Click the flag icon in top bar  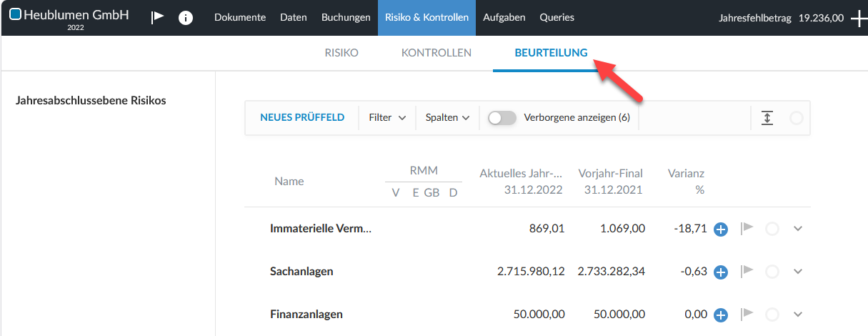pos(158,18)
